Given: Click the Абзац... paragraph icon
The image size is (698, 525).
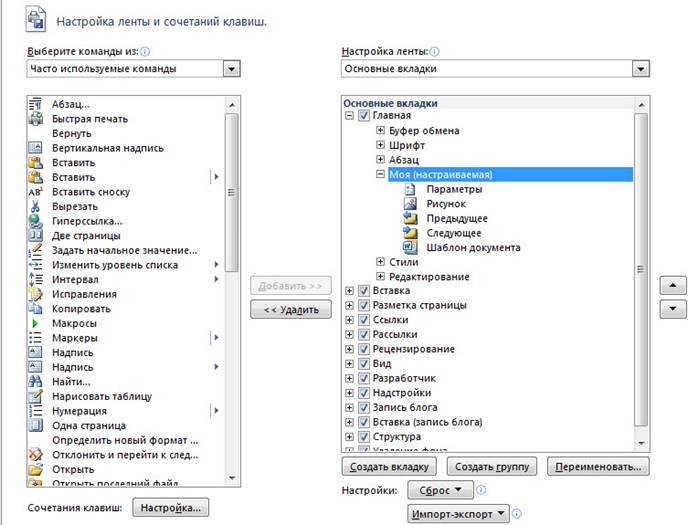Looking at the screenshot, I should pyautogui.click(x=35, y=104).
